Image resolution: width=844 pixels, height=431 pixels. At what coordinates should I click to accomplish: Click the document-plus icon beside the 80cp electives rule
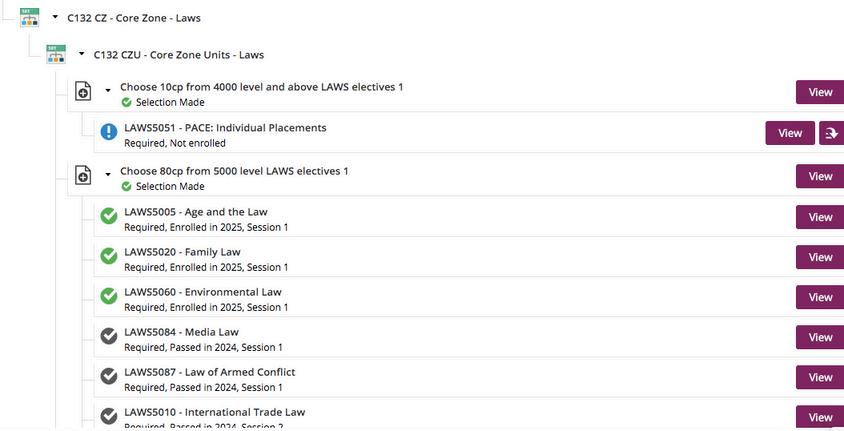(x=83, y=175)
